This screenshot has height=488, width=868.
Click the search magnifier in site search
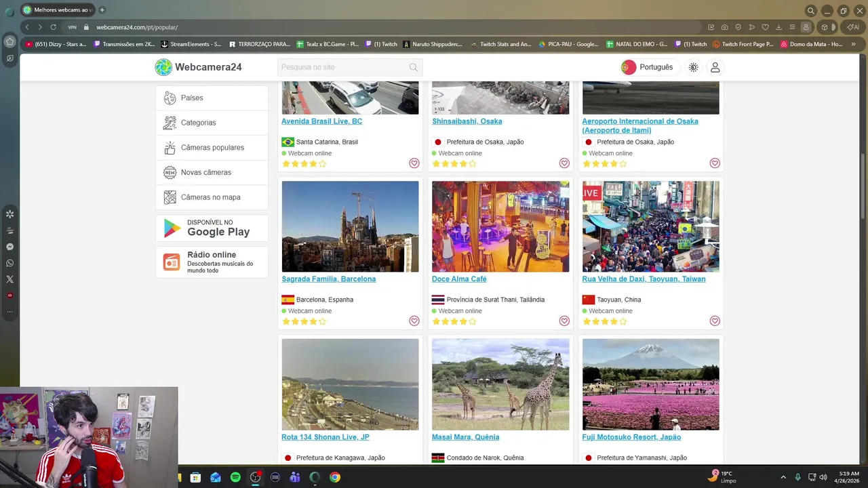[414, 67]
